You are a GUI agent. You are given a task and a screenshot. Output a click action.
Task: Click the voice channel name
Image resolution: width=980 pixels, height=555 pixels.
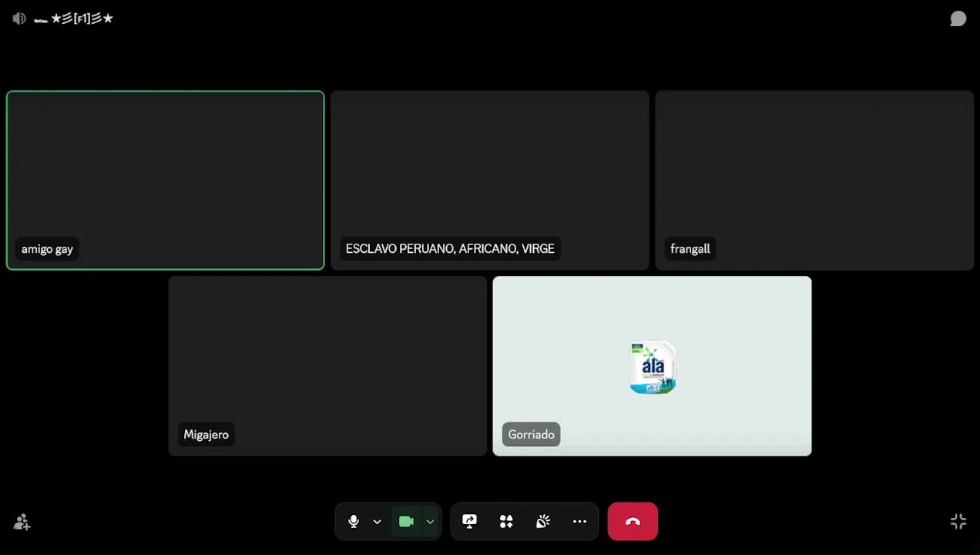tap(74, 18)
